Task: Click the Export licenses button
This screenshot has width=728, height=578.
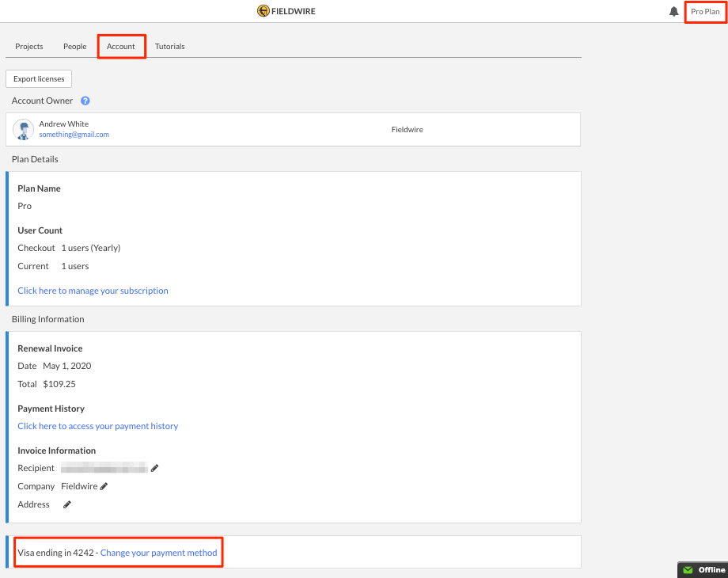Action: pos(39,79)
